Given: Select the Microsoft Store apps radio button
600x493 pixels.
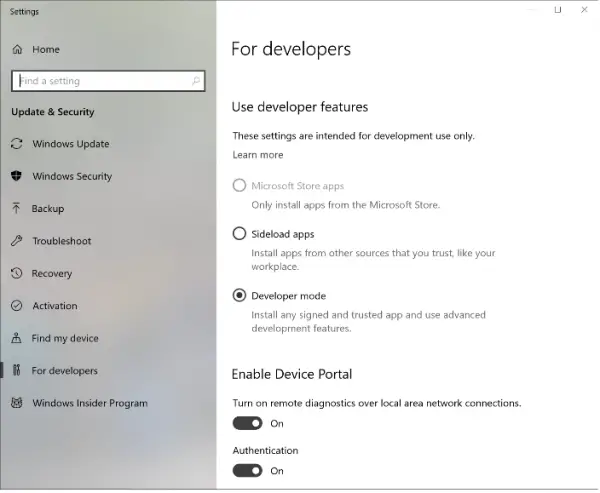Looking at the screenshot, I should click(239, 186).
